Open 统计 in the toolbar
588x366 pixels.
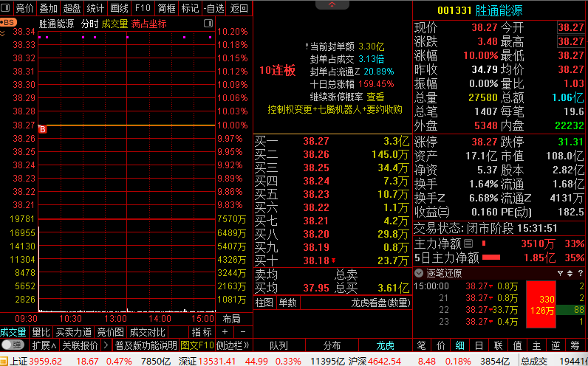pos(95,8)
